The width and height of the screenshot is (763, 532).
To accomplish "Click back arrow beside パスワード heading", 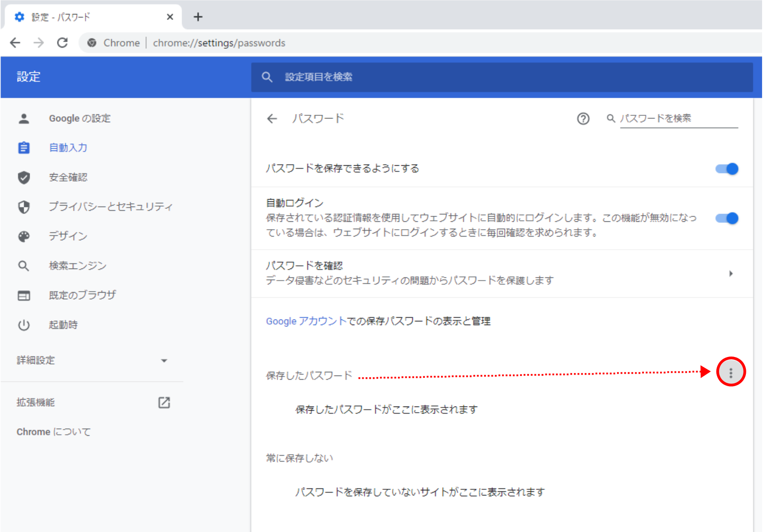I will tap(272, 119).
